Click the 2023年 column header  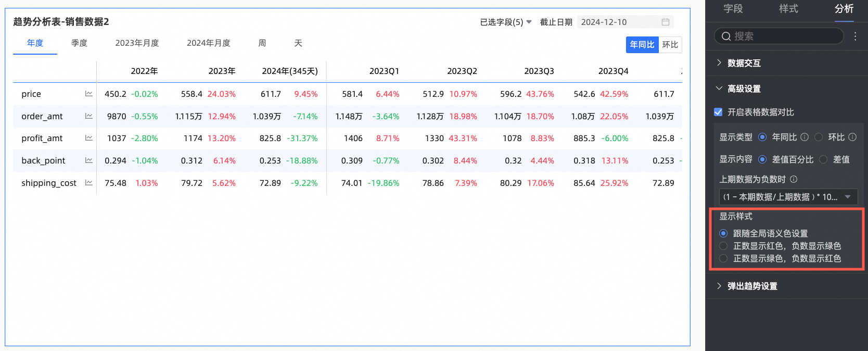tap(222, 71)
